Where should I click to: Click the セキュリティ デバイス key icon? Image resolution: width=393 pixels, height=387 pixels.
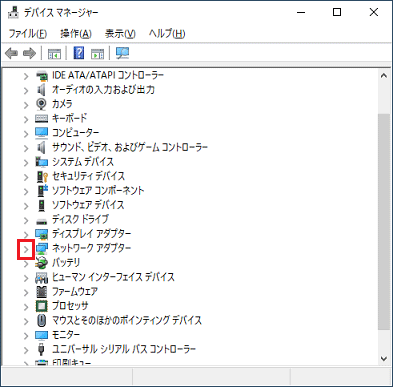point(42,177)
